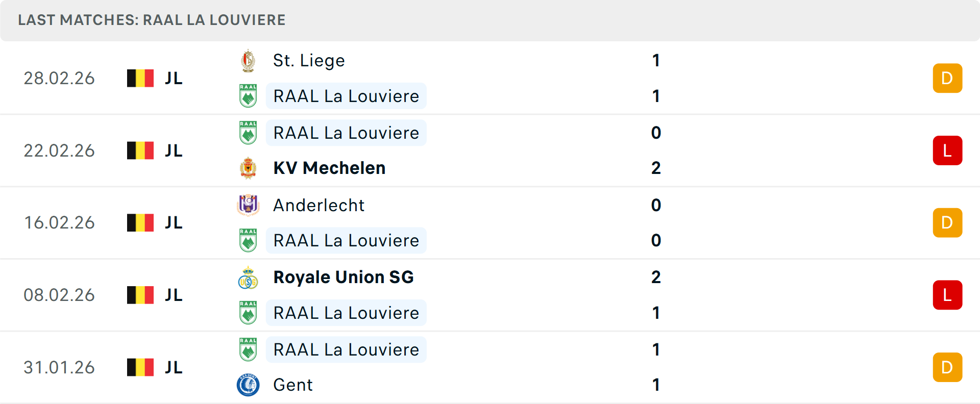Viewport: 980px width, 404px height.
Task: Click the JL league label on 08.02.26 row
Action: point(174,295)
